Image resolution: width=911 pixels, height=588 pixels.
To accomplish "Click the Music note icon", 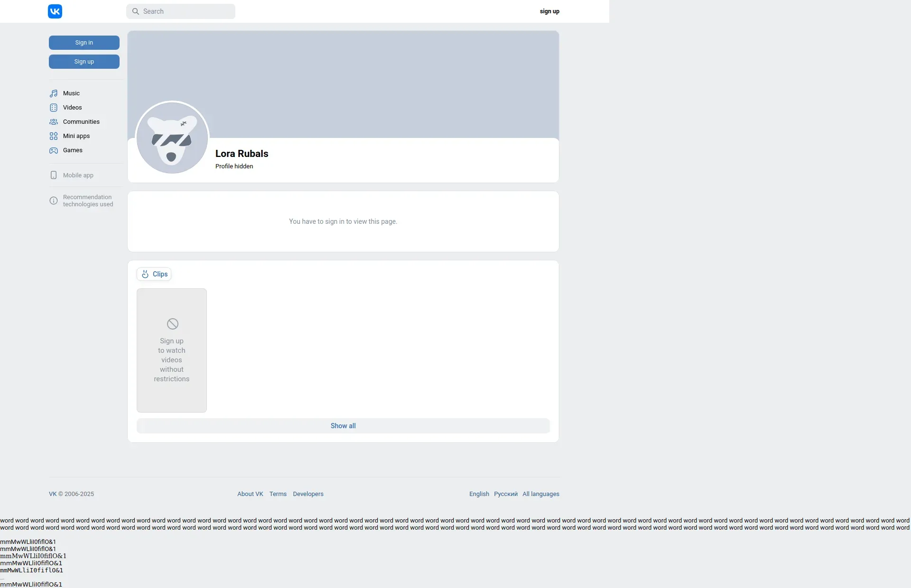I will click(x=54, y=93).
